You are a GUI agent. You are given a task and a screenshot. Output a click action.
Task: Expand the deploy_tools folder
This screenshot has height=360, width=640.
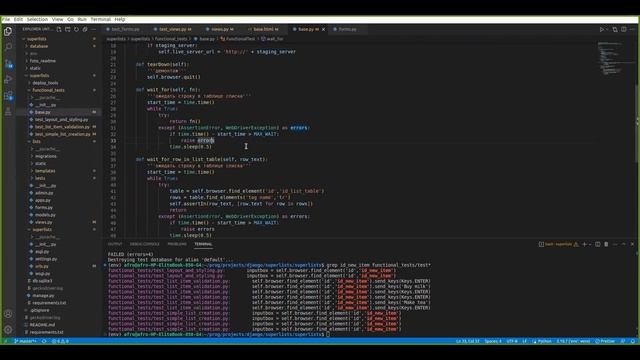45,83
